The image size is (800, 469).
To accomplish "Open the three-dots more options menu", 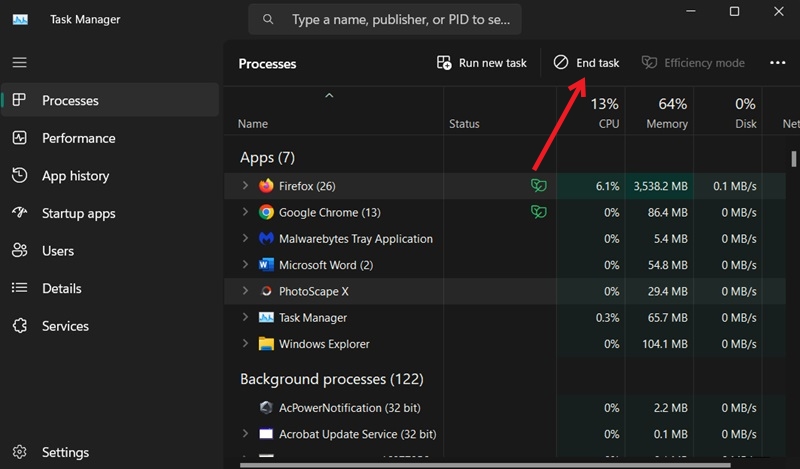I will 777,62.
